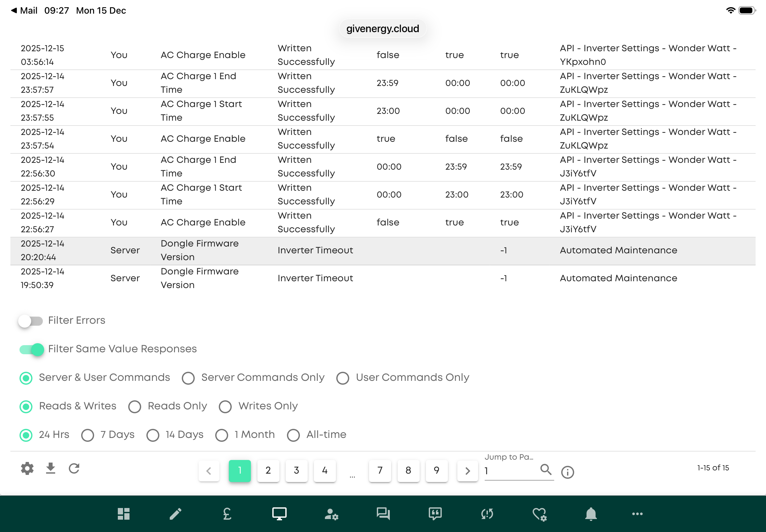The width and height of the screenshot is (766, 532).
Task: Go to previous page chevron
Action: pos(209,471)
